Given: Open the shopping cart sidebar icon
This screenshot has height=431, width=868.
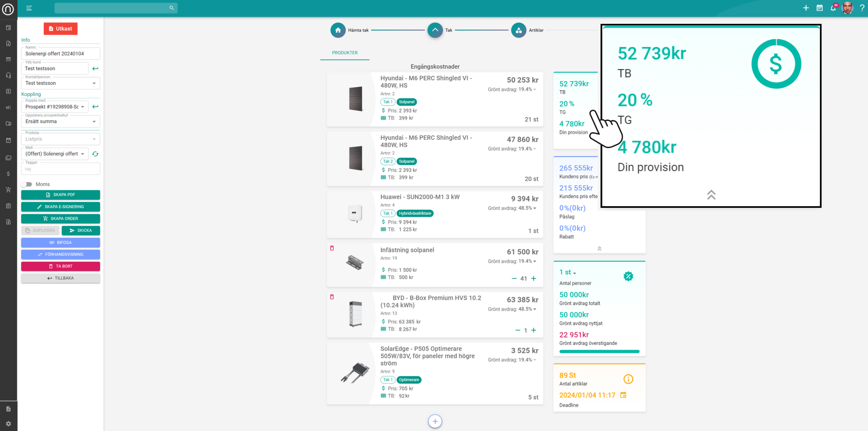Looking at the screenshot, I should [x=9, y=190].
